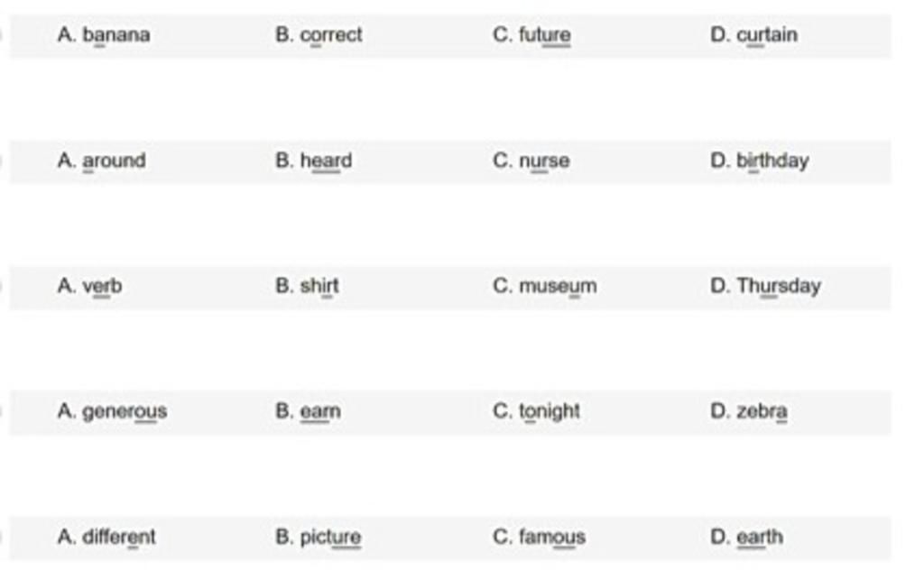Select answer A. verb

[x=89, y=286]
